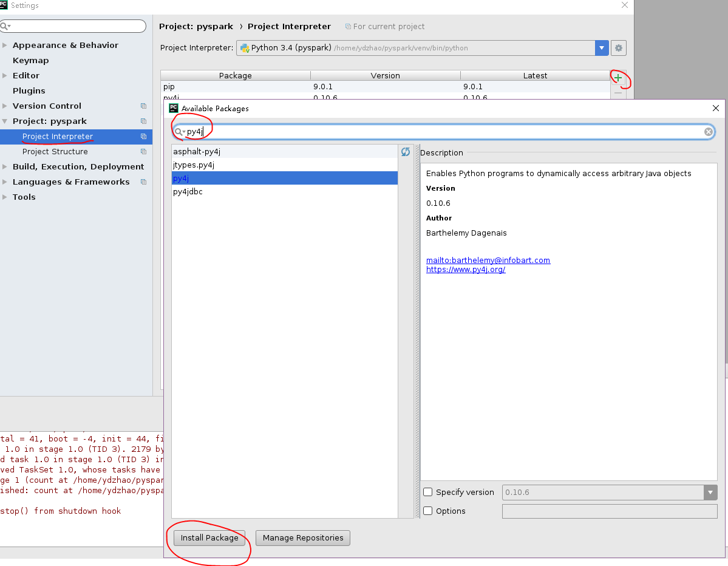
Task: Click the project-level icon beside Project: pyspark
Action: (143, 121)
